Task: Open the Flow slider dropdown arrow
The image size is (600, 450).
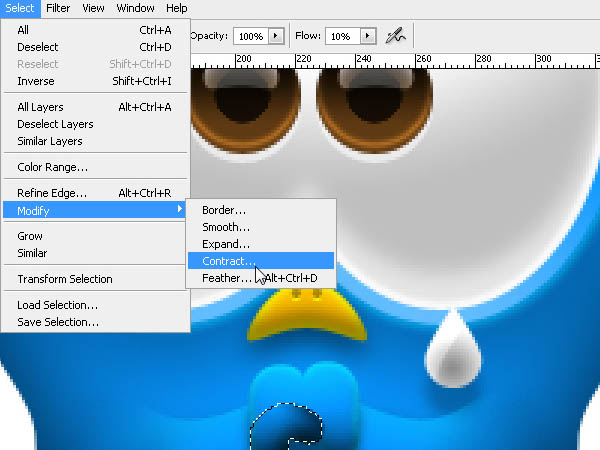Action: coord(368,36)
